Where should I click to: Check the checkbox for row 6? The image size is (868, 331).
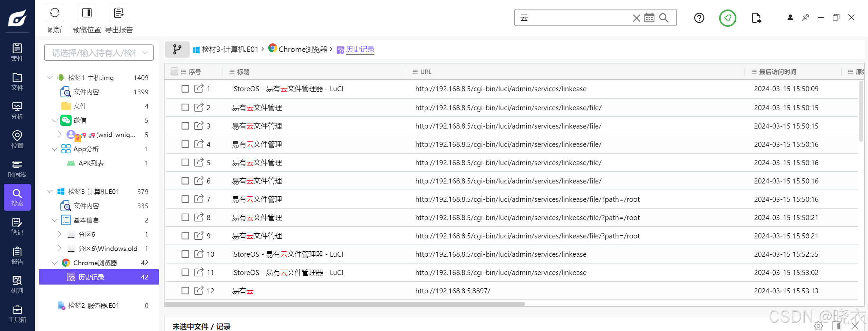(185, 181)
